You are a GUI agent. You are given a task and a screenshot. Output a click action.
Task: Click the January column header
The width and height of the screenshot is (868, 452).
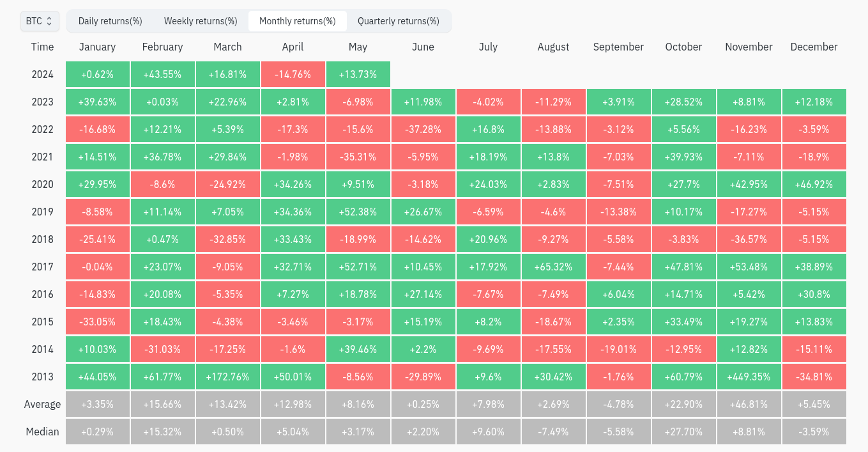click(x=98, y=47)
